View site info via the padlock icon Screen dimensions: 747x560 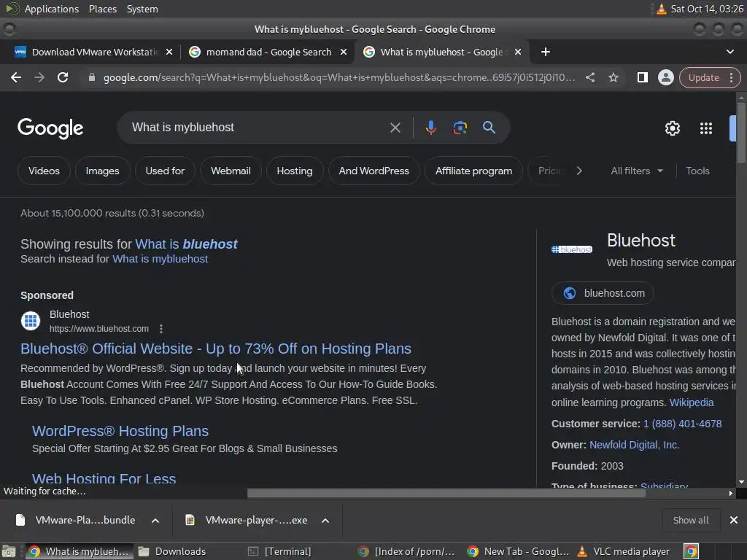(91, 77)
